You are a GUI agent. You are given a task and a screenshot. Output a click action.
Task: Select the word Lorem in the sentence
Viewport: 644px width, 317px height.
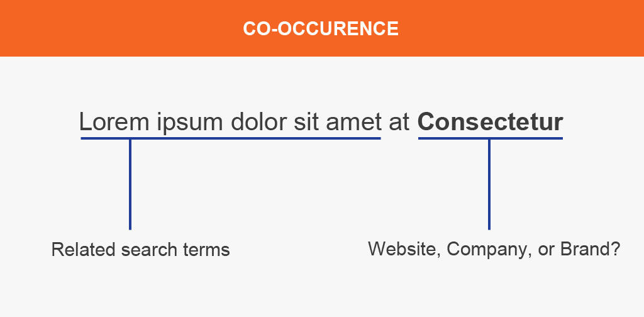(114, 122)
